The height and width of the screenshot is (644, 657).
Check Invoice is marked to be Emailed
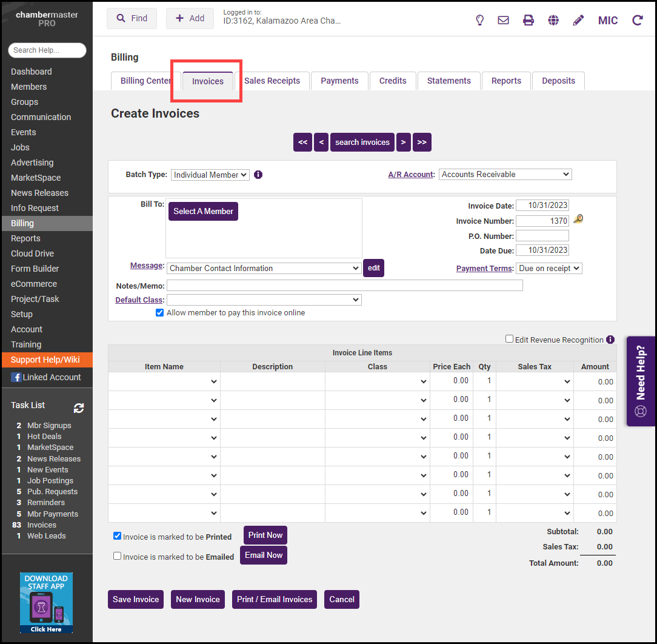point(118,555)
